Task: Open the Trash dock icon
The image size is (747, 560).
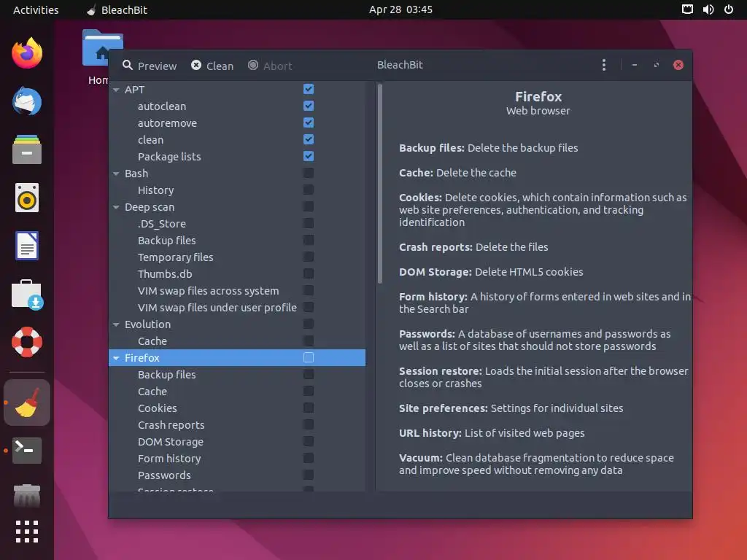Action: (27, 495)
